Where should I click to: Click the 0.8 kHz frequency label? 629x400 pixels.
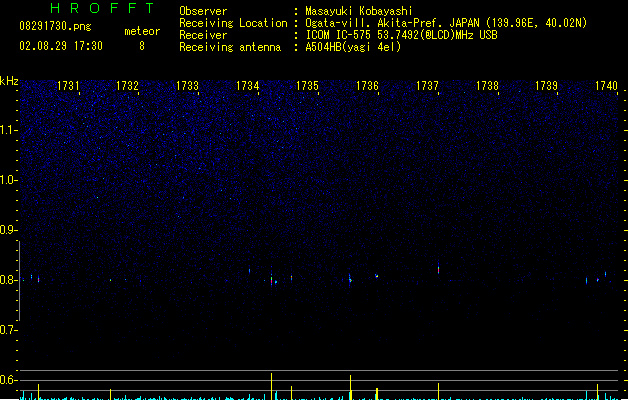[x=9, y=280]
